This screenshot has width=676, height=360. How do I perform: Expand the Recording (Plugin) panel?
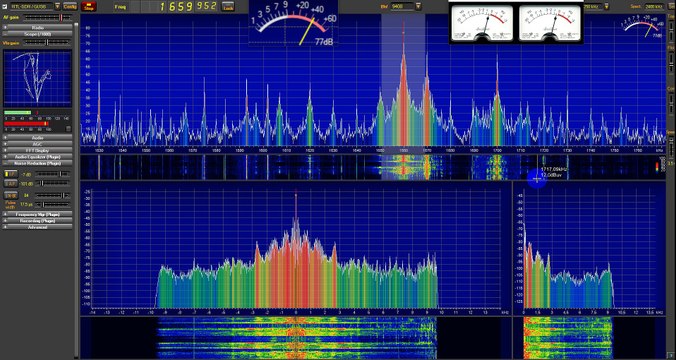pyautogui.click(x=38, y=221)
